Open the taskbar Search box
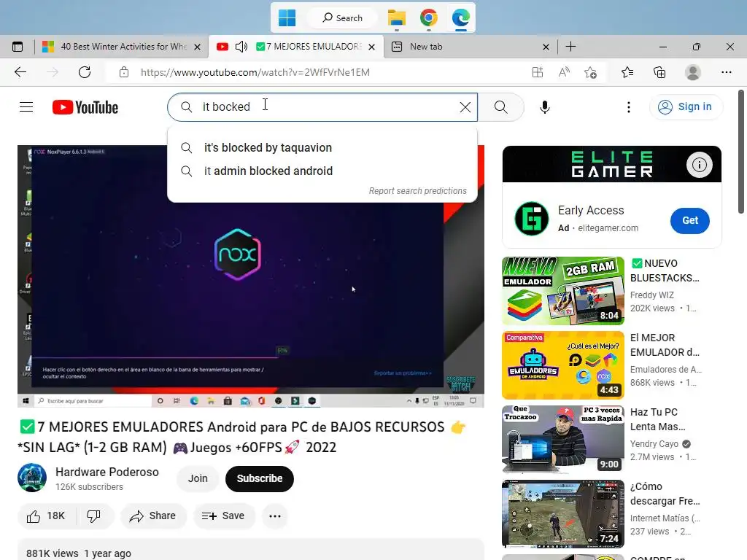 pos(343,18)
